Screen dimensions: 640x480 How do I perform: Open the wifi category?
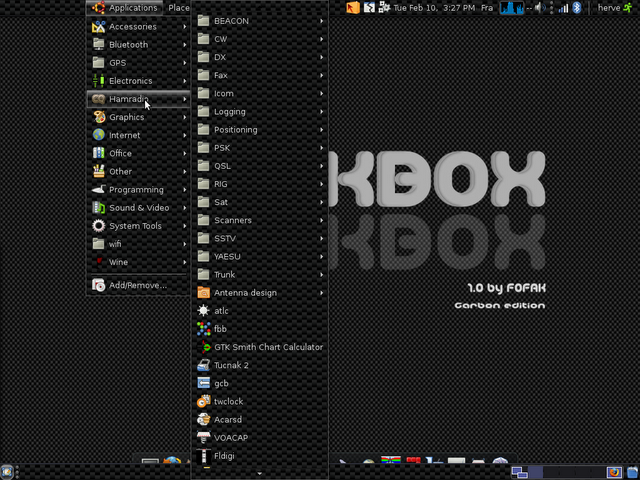coord(138,244)
